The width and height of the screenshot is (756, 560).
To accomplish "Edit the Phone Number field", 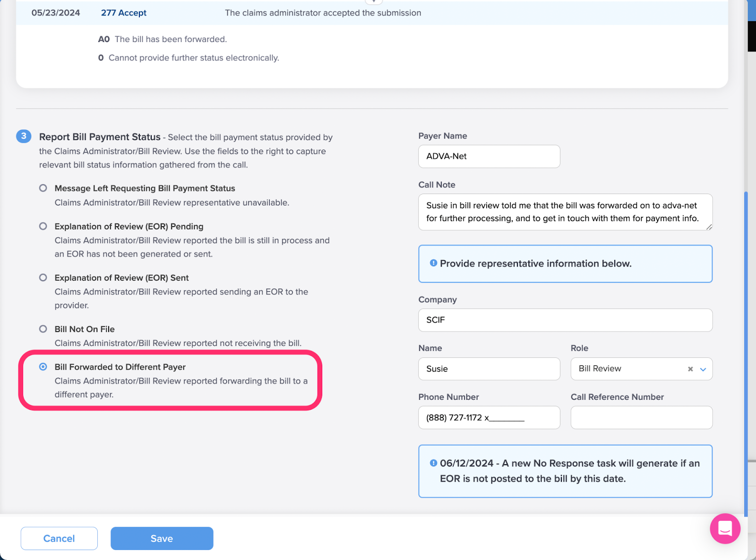I will tap(489, 417).
